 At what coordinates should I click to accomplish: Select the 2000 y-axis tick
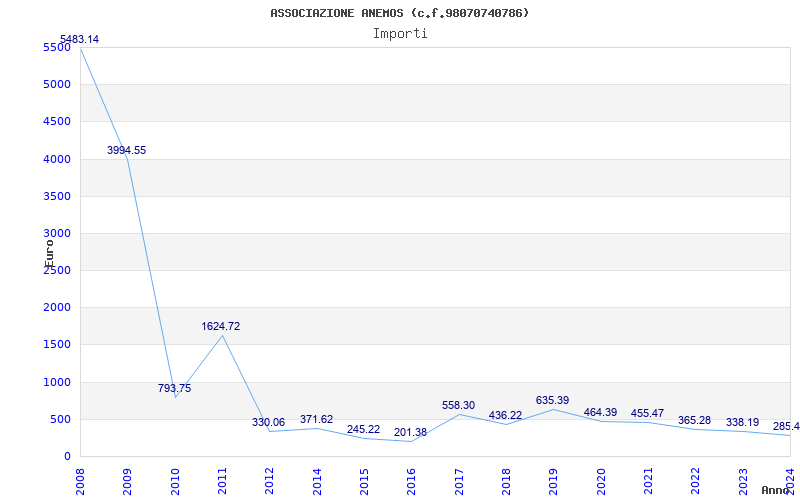57,308
